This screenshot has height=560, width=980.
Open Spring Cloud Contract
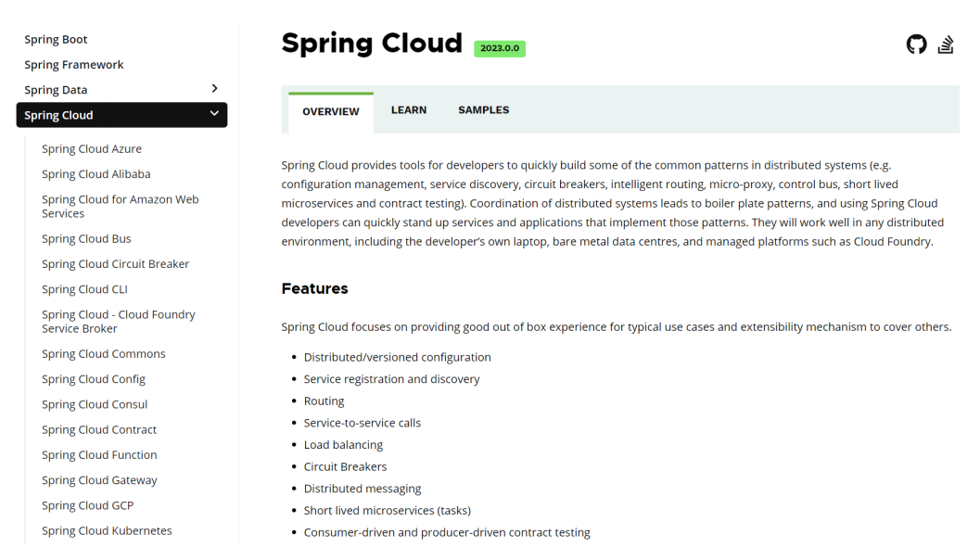point(99,430)
